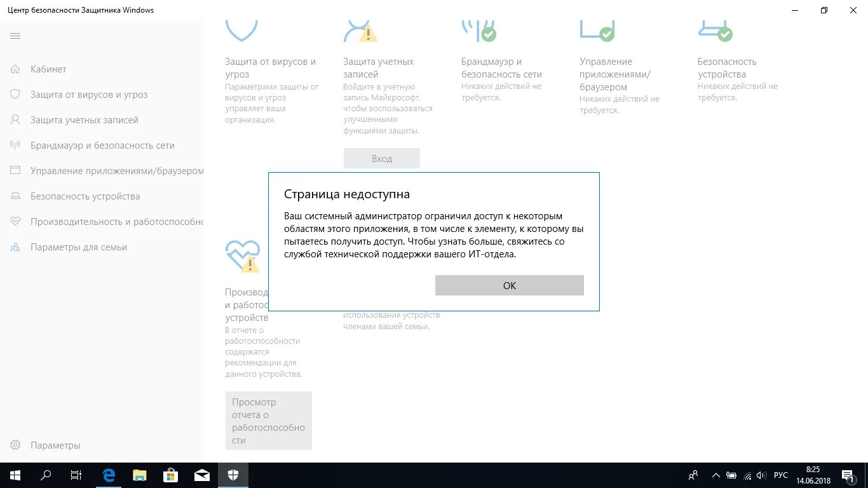
Task: Open People icon in the system tray
Action: tap(694, 475)
